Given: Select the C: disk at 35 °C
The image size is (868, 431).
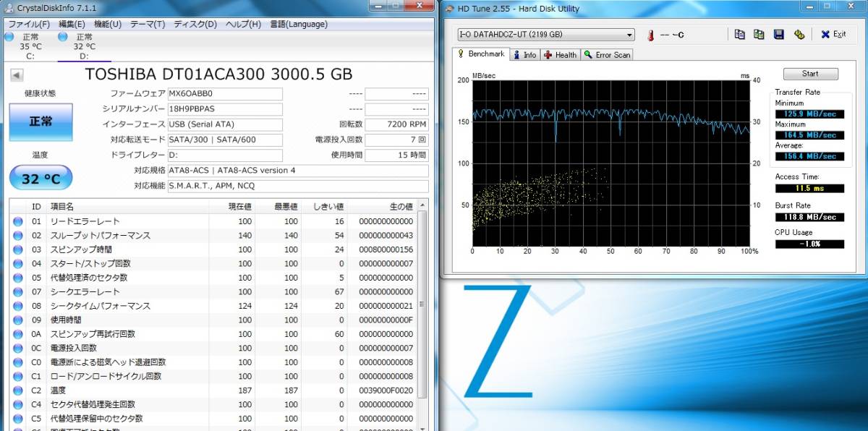Looking at the screenshot, I should [x=26, y=46].
